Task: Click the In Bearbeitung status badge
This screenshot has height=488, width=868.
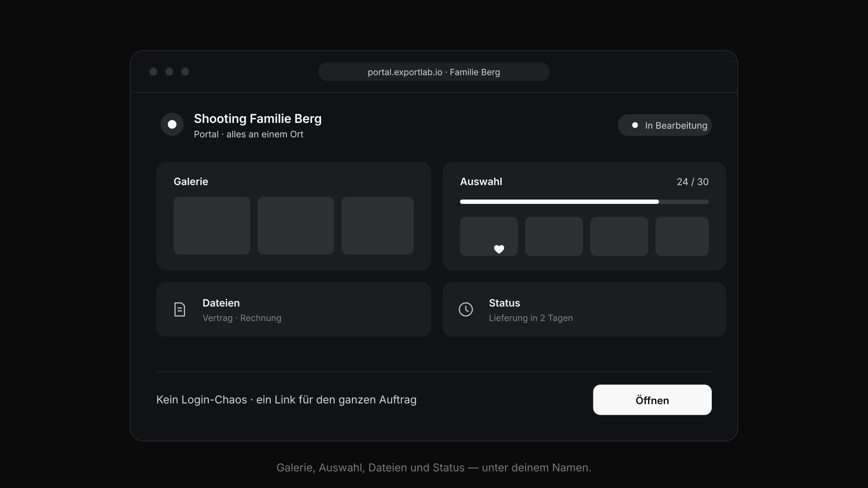Action: (664, 125)
